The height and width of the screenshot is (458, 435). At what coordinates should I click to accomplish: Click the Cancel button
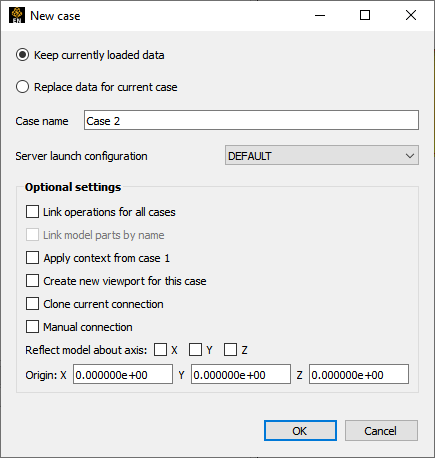(x=381, y=431)
